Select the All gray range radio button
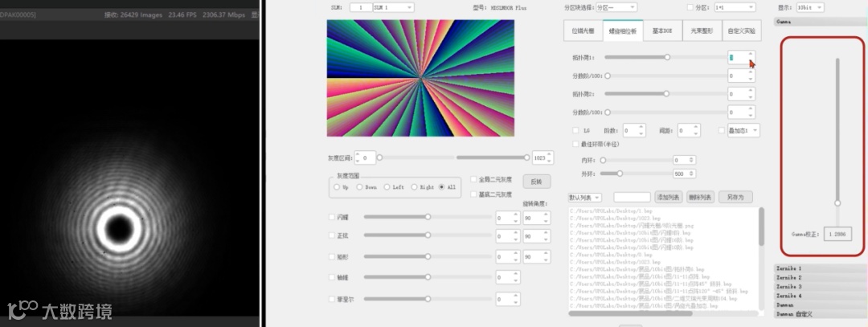 pos(441,187)
